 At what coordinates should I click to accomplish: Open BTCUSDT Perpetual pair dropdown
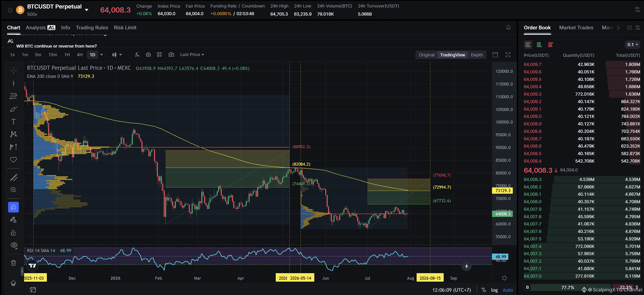pyautogui.click(x=87, y=10)
